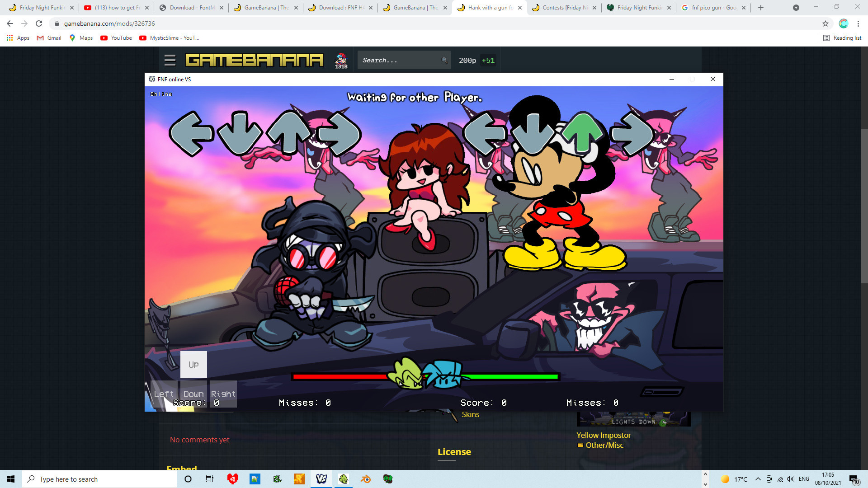Click the pixel heart Unity icon on the taskbar
This screenshot has width=868, height=488.
click(232, 479)
